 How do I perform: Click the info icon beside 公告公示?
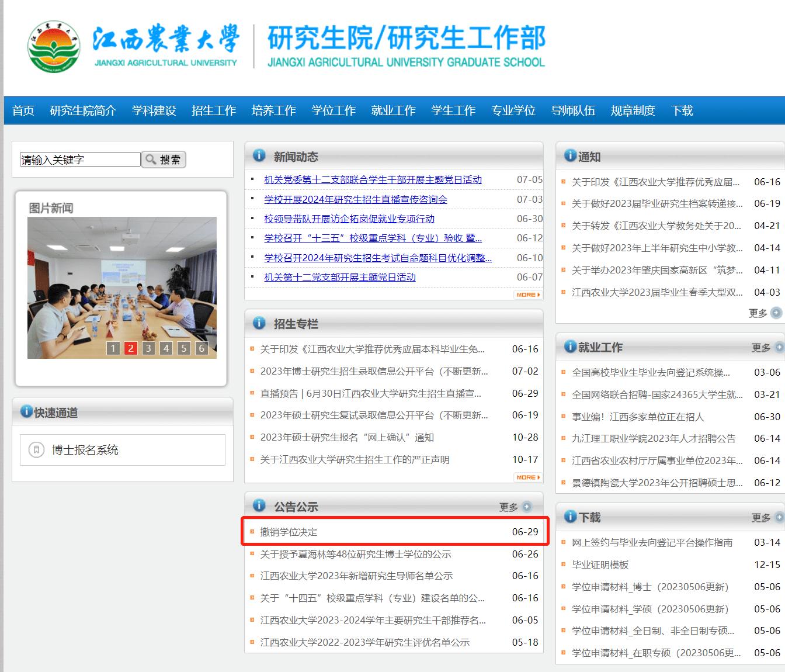[x=259, y=505]
